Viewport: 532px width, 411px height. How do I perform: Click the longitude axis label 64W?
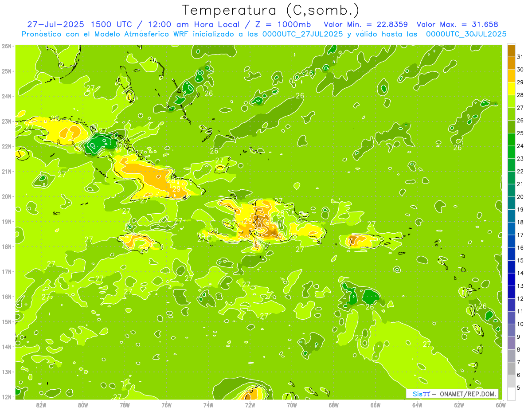(417, 405)
